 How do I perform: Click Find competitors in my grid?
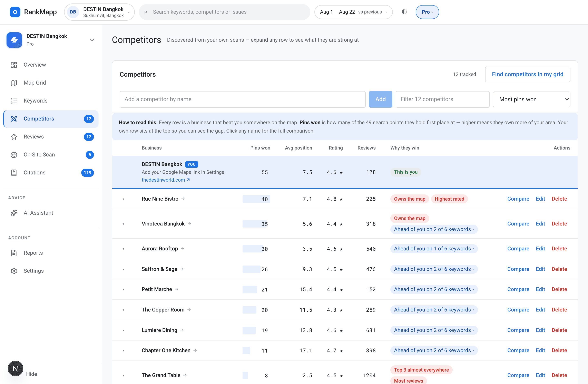(x=528, y=74)
